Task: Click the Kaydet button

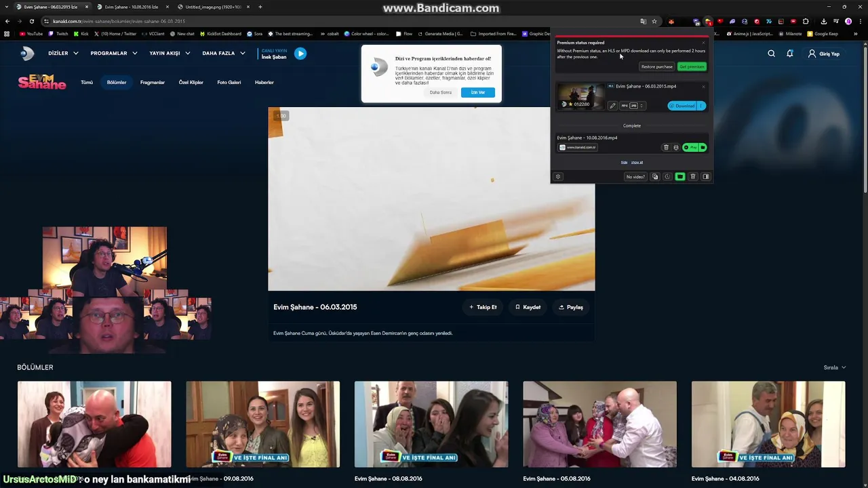Action: (x=528, y=307)
